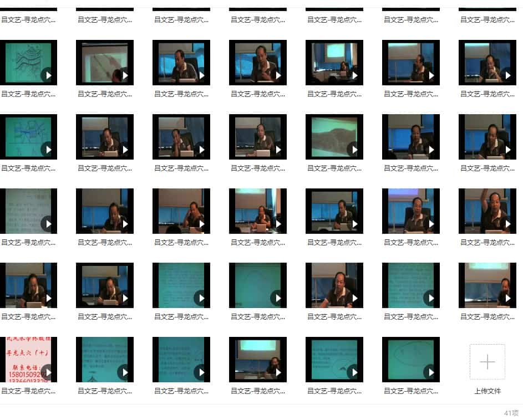
Task: Play the video with wavy contour map drawing
Action: [28, 63]
